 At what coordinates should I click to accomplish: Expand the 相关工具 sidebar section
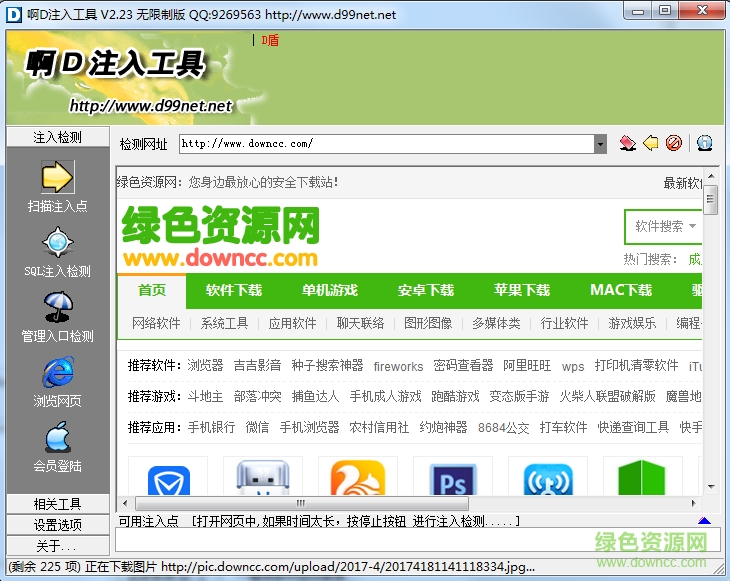pyautogui.click(x=57, y=504)
